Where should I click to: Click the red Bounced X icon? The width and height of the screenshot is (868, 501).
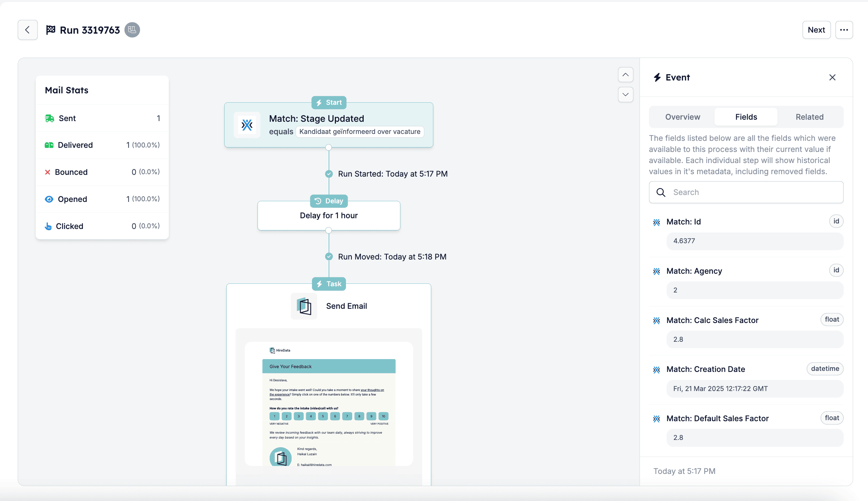click(x=47, y=172)
